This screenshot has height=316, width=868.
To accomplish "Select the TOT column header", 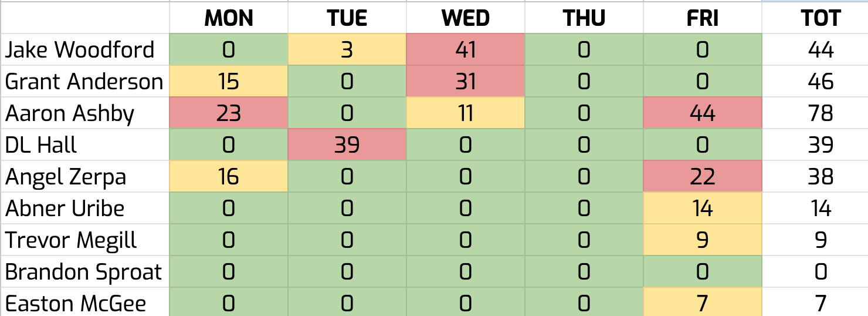I will (x=820, y=18).
